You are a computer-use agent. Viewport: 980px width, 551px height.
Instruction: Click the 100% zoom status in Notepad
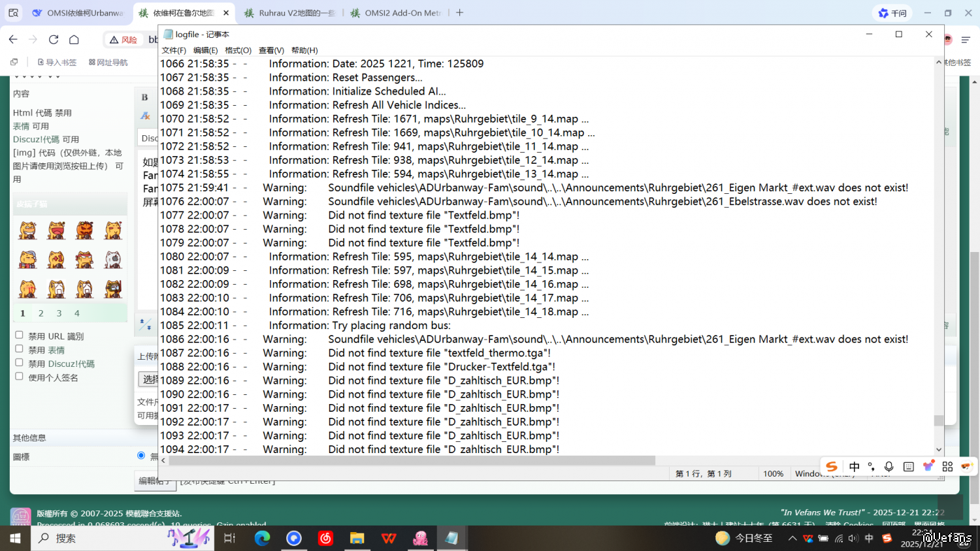[774, 474]
